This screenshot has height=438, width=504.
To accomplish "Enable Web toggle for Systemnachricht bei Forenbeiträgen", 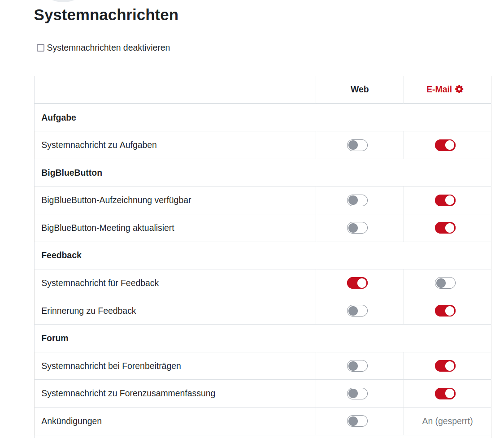I will [x=357, y=366].
